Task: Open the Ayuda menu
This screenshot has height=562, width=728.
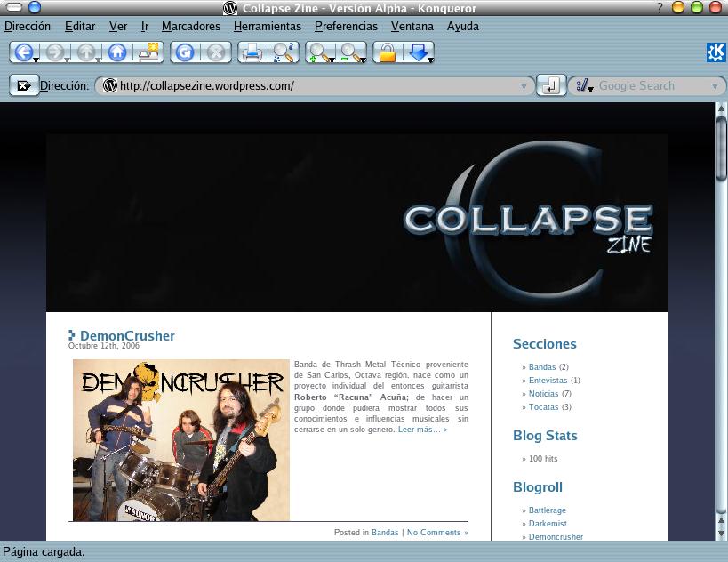Action: 462,27
